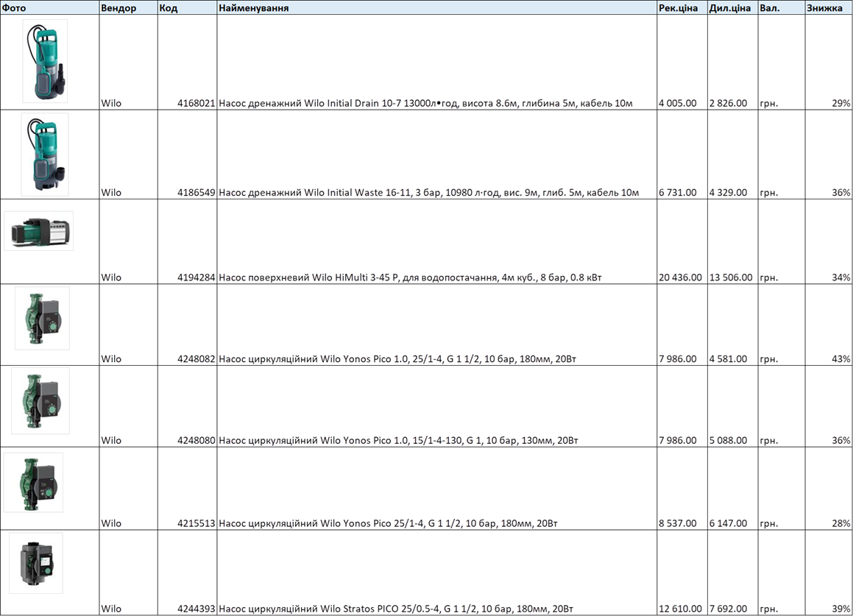The height and width of the screenshot is (616, 853).
Task: Select photo of pump with code 4248082
Action: 42,318
